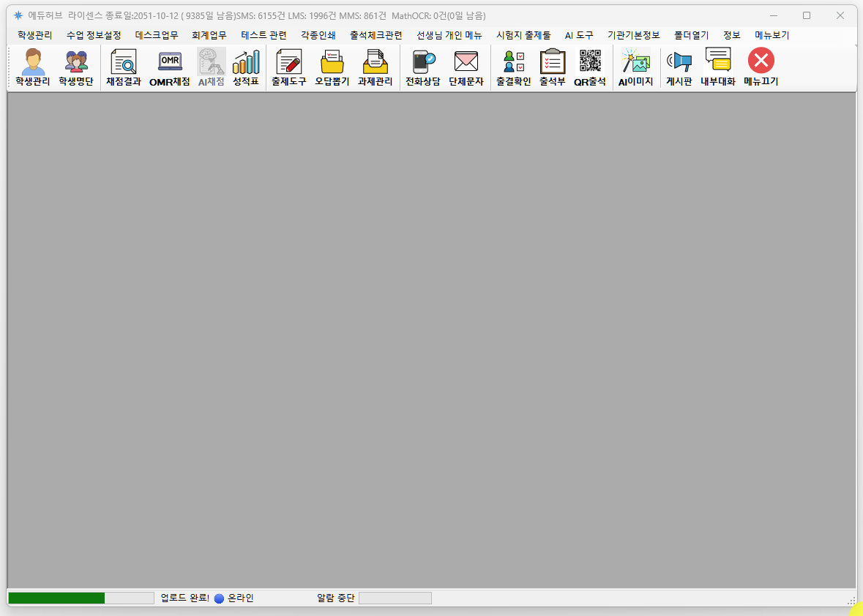The height and width of the screenshot is (616, 863).
Task: Click the green upload progress bar
Action: 57,598
